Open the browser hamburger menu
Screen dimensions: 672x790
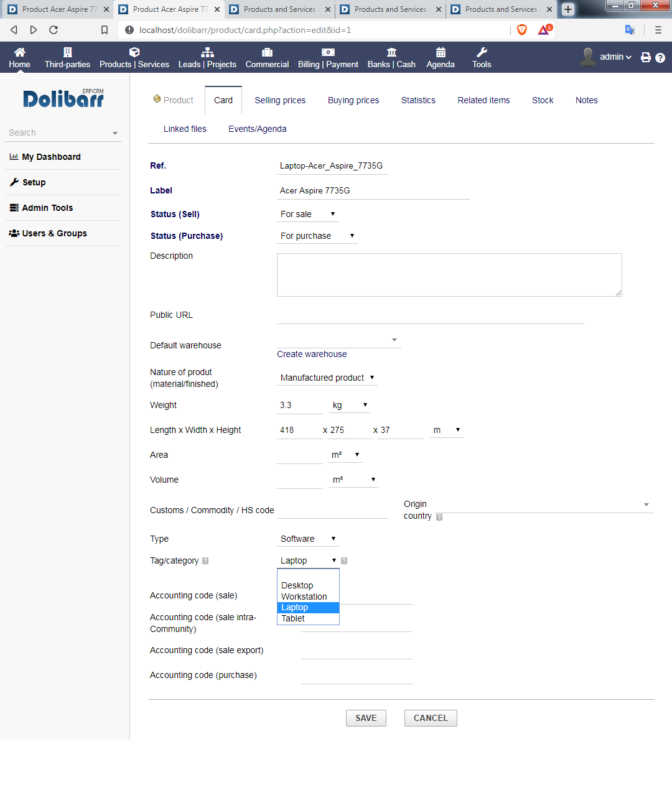pos(658,30)
